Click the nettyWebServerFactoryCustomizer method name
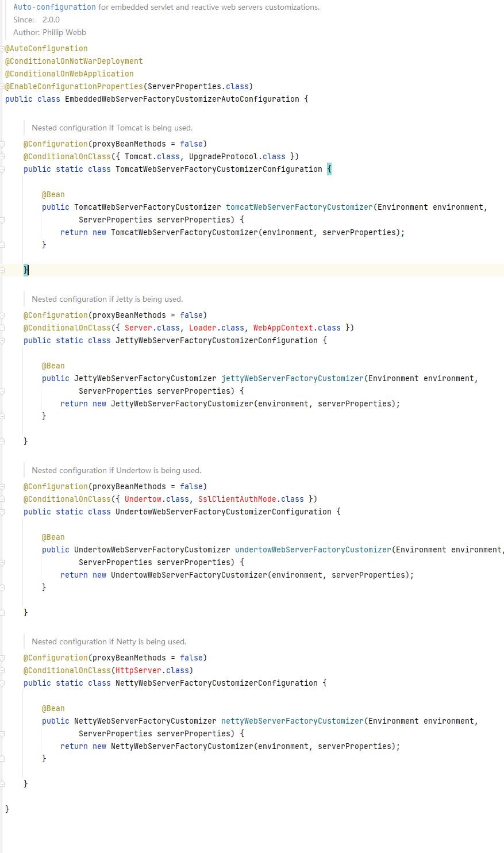This screenshot has height=853, width=504. point(293,721)
